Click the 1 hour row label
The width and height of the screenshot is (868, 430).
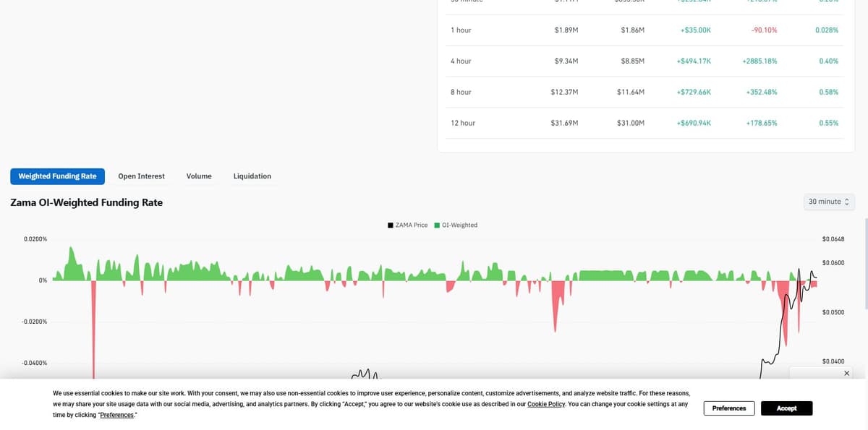coord(462,30)
